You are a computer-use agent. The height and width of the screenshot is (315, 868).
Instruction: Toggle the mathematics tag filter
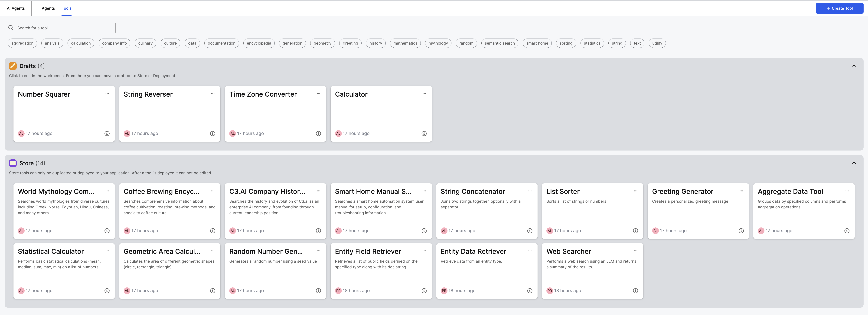pyautogui.click(x=405, y=43)
